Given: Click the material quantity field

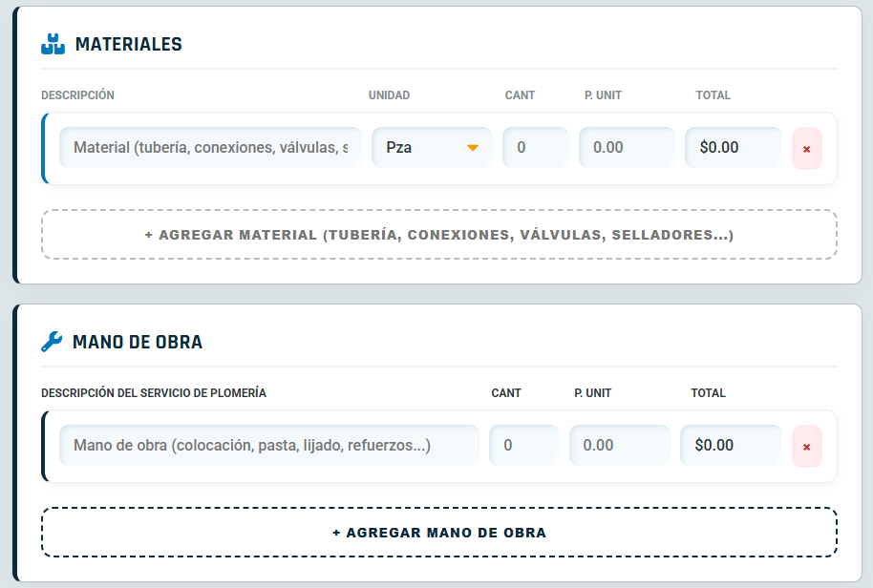Looking at the screenshot, I should [x=535, y=148].
